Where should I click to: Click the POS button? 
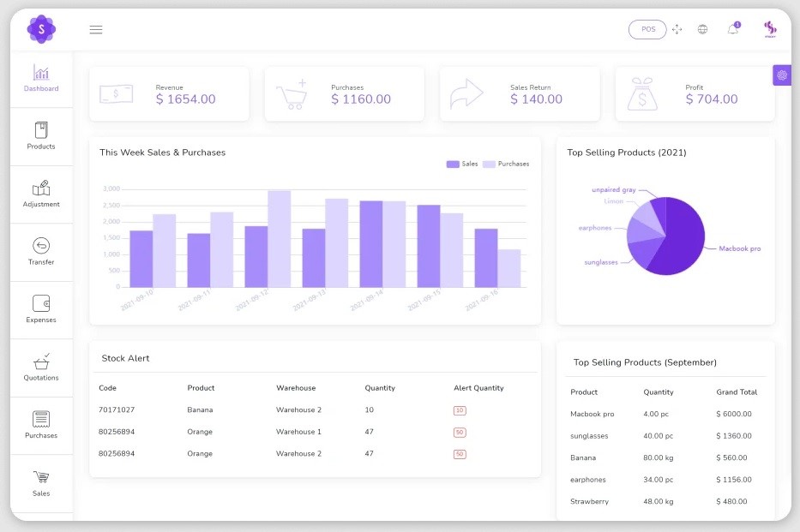click(x=647, y=29)
